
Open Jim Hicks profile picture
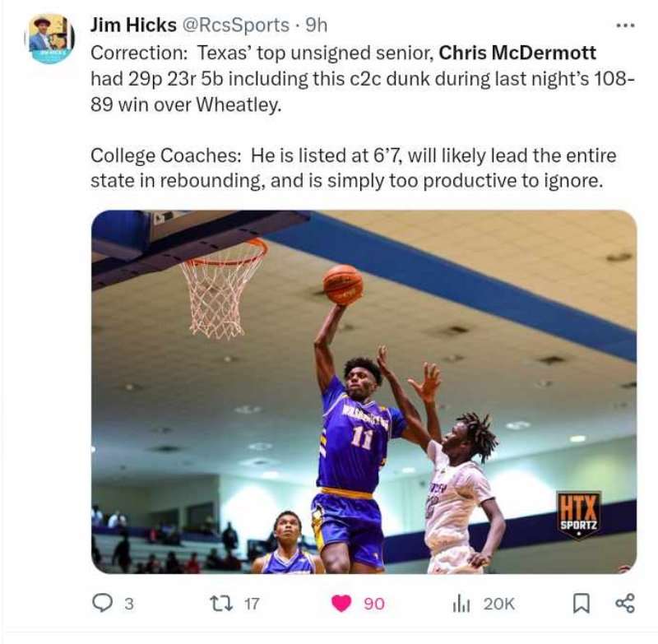tap(50, 39)
